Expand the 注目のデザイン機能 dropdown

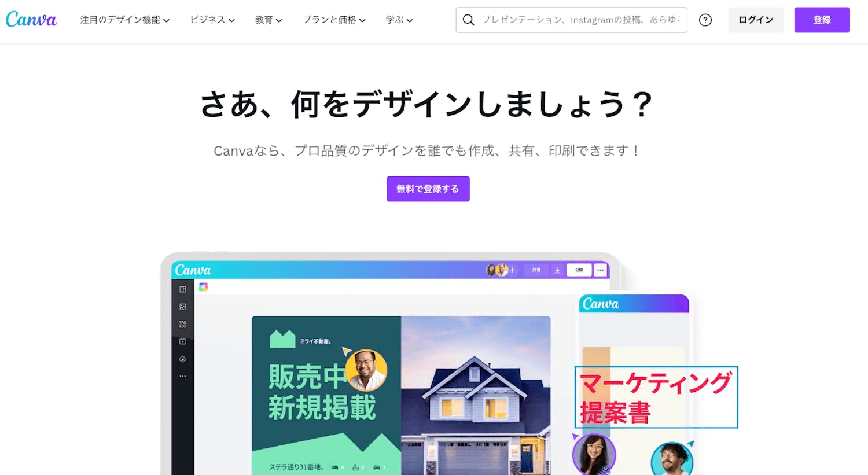tap(125, 20)
